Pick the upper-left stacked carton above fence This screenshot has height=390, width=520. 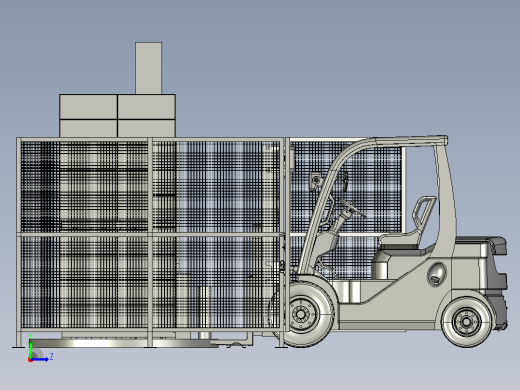tap(88, 107)
